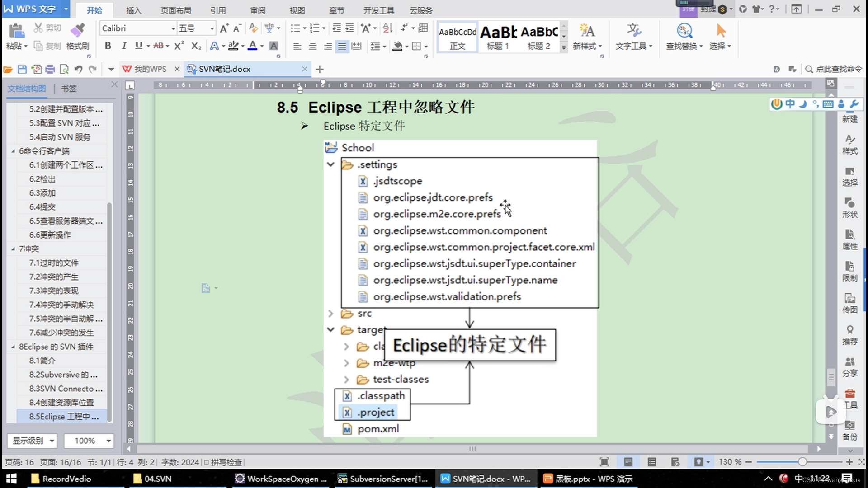Apply the 标题 2 heading style
Image resolution: width=868 pixels, height=488 pixels.
tap(539, 38)
